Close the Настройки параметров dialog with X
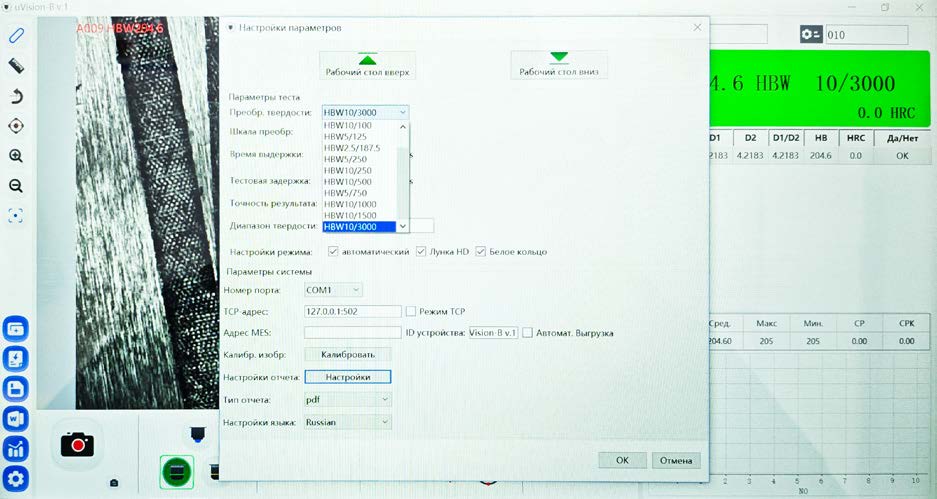This screenshot has height=499, width=937. pyautogui.click(x=697, y=27)
